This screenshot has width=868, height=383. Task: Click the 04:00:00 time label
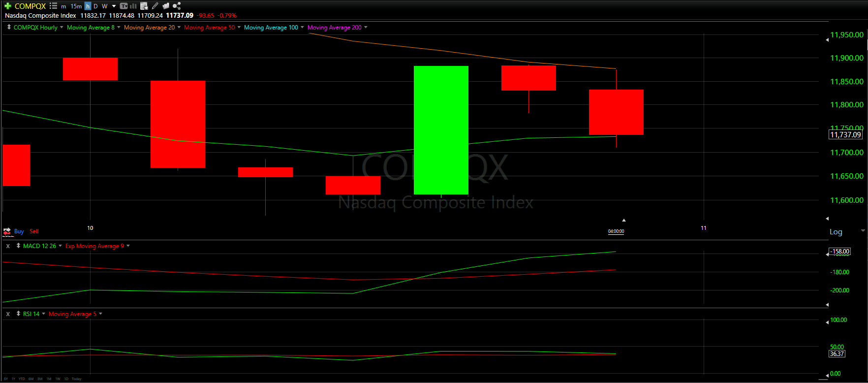point(616,231)
